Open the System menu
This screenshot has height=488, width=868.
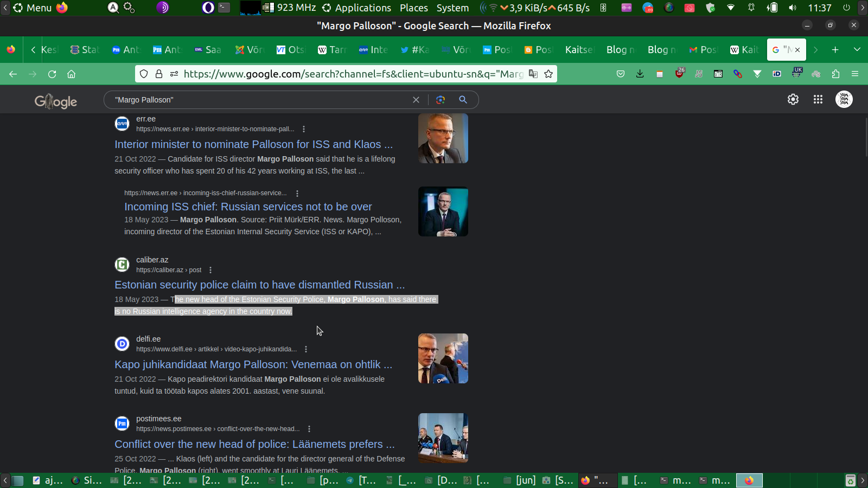(452, 8)
